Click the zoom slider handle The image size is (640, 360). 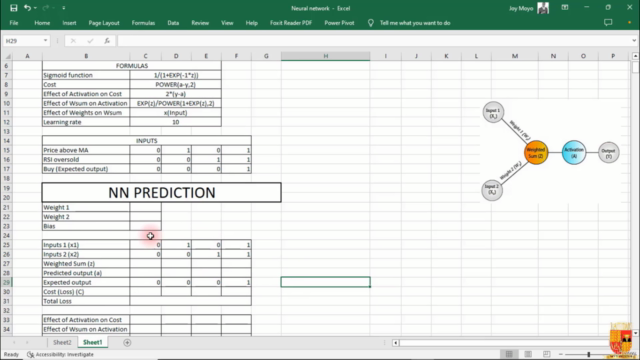click(x=589, y=354)
